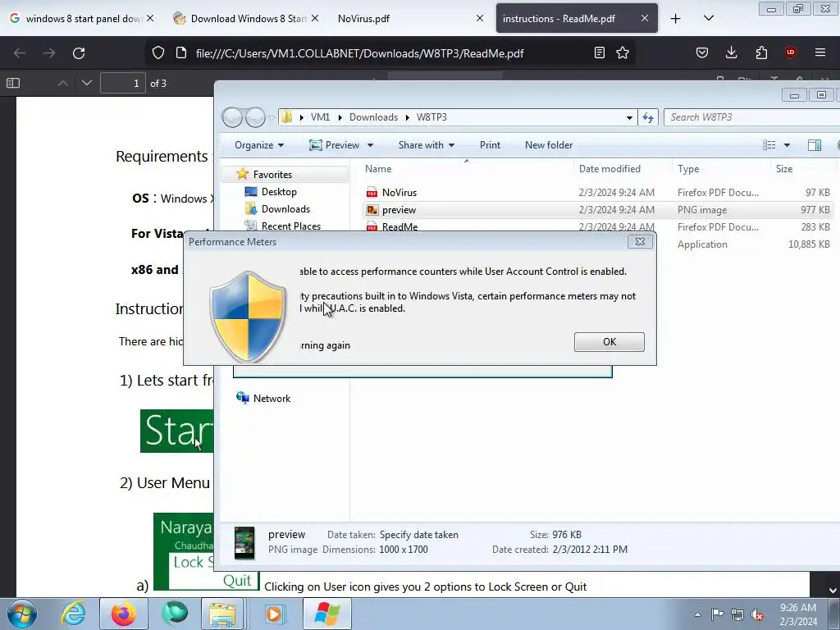Create a New folder
This screenshot has width=840, height=630.
(549, 145)
